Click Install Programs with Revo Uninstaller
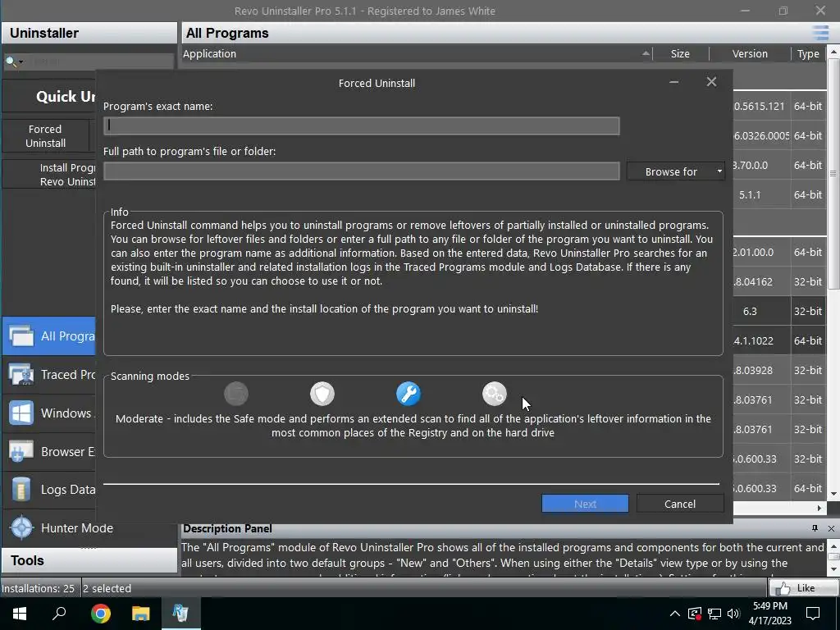This screenshot has height=630, width=840. (x=49, y=175)
